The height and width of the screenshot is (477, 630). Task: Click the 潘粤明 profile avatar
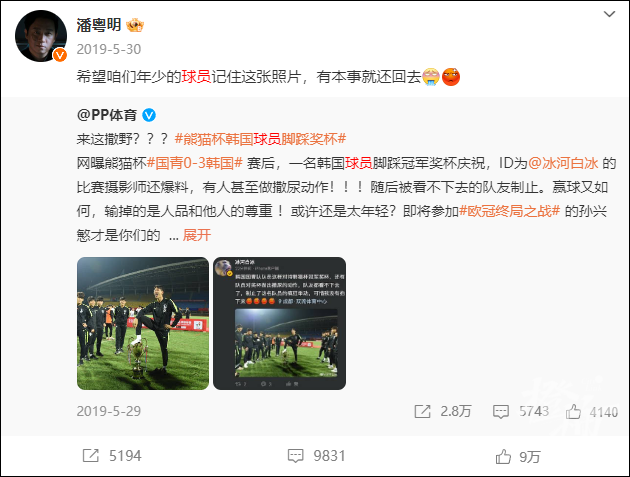[41, 36]
